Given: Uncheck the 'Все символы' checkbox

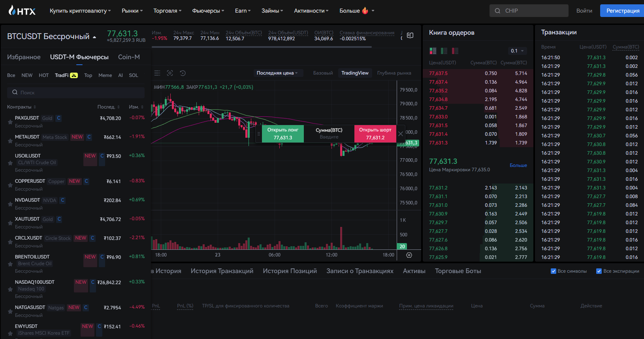Looking at the screenshot, I should coord(554,271).
